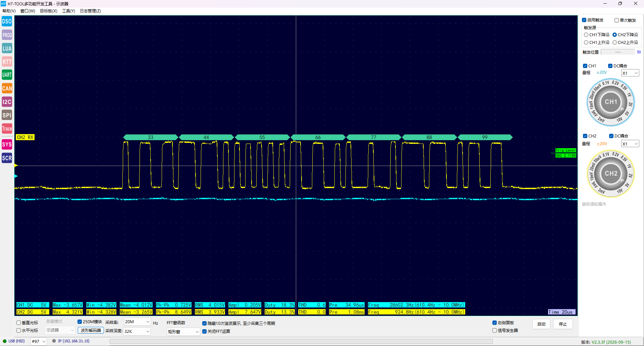This screenshot has width=644, height=346.
Task: Toggle the 250M模块 checkbox
Action: pyautogui.click(x=80, y=322)
